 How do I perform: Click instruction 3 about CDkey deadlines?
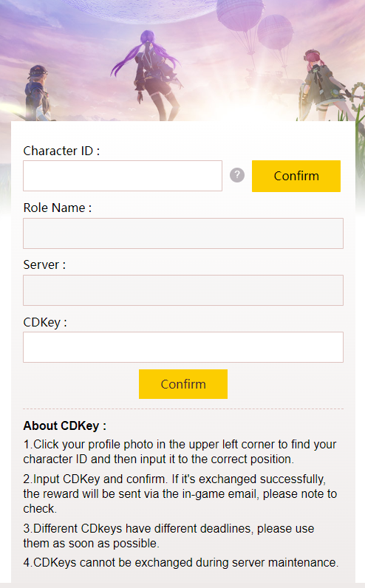click(x=168, y=536)
